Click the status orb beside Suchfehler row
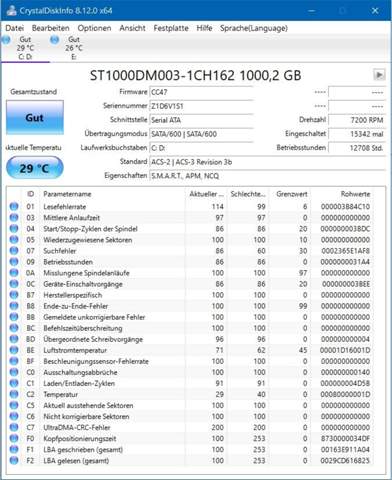392x480 pixels. click(x=14, y=251)
